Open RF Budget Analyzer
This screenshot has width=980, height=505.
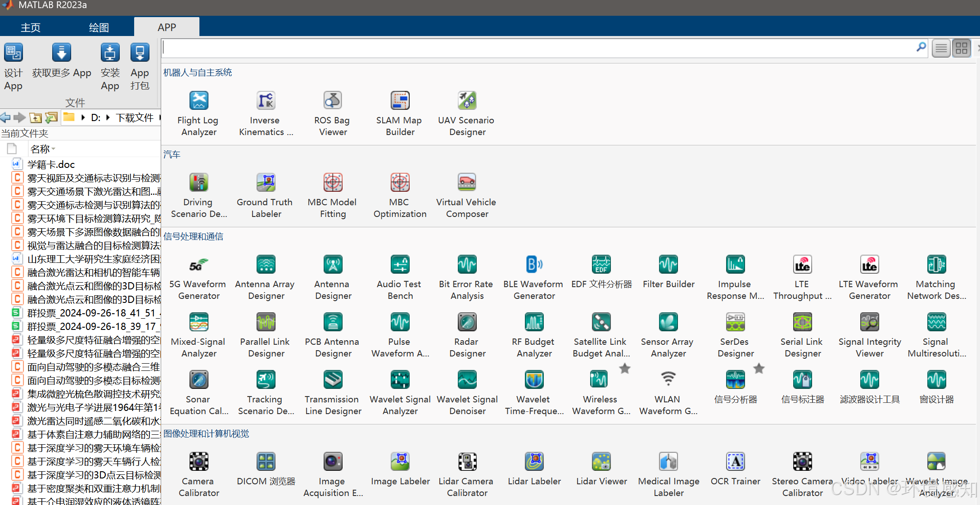coord(534,334)
